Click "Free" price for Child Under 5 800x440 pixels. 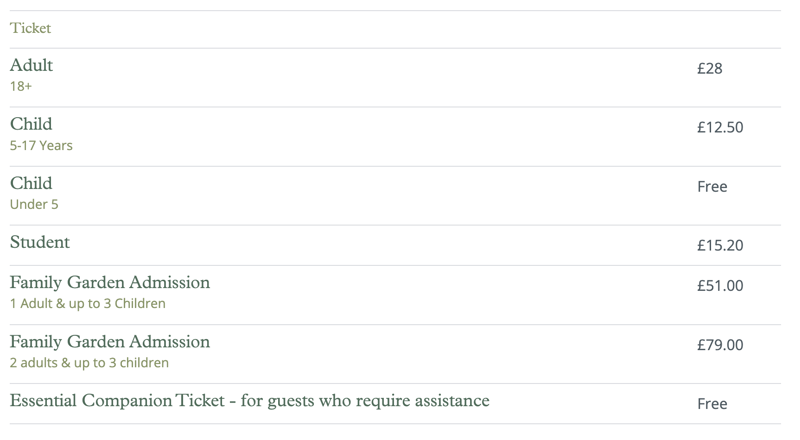pyautogui.click(x=712, y=187)
